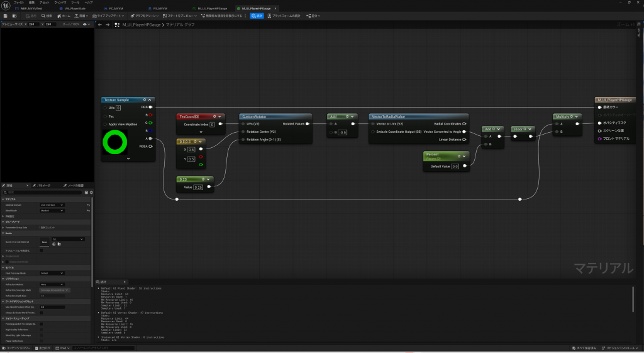Toggle the Always Evaluate World Position checkbox

(x=42, y=312)
